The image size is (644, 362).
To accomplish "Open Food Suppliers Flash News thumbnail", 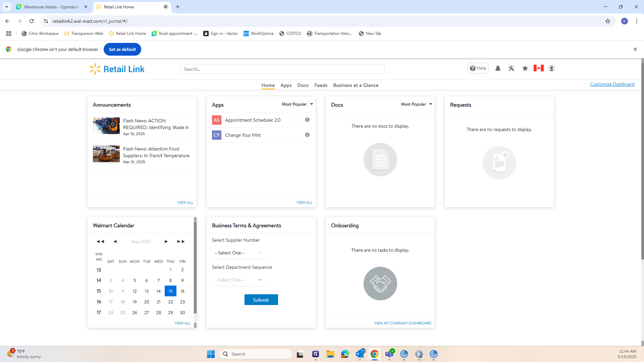I will [106, 154].
